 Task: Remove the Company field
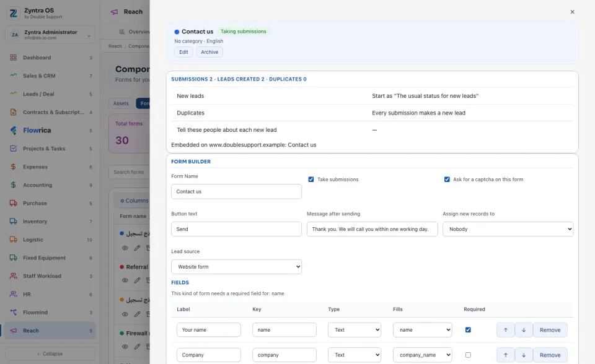[550, 355]
